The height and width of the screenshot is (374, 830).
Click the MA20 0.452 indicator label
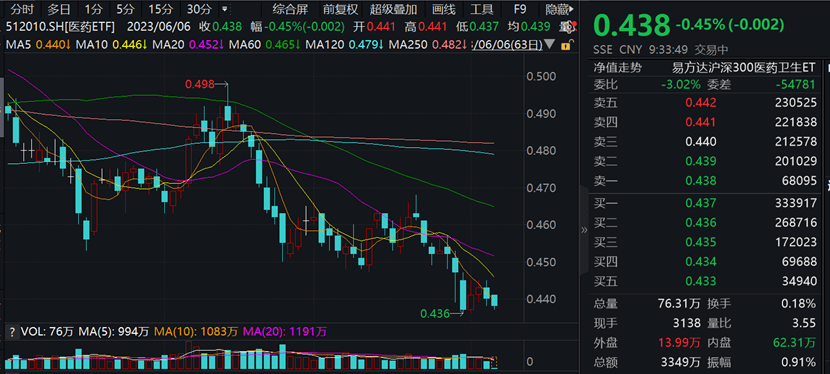point(188,45)
